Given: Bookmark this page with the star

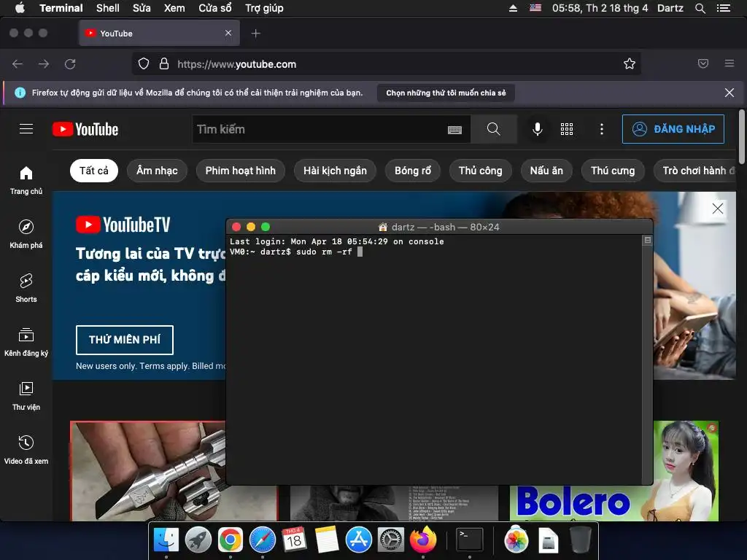Looking at the screenshot, I should [x=630, y=64].
